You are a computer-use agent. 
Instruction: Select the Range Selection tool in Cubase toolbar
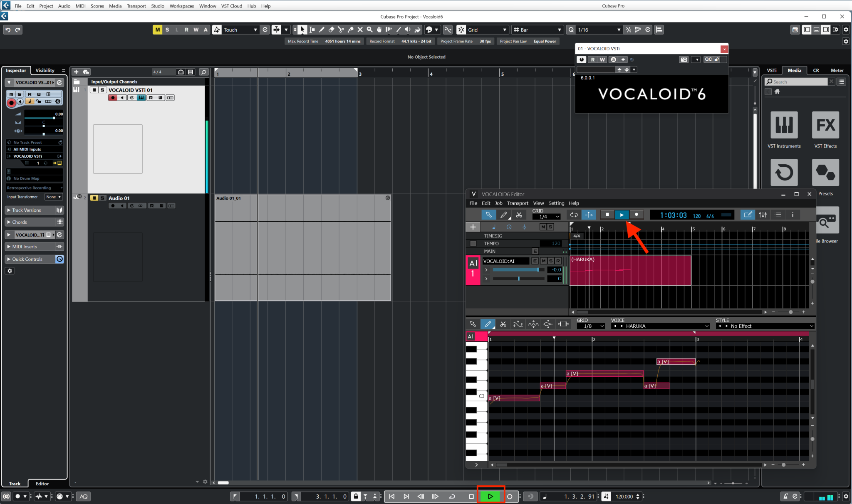[312, 30]
